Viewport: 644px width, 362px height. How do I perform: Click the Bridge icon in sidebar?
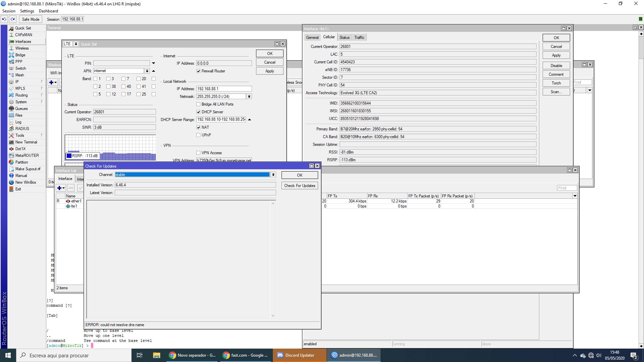click(11, 55)
